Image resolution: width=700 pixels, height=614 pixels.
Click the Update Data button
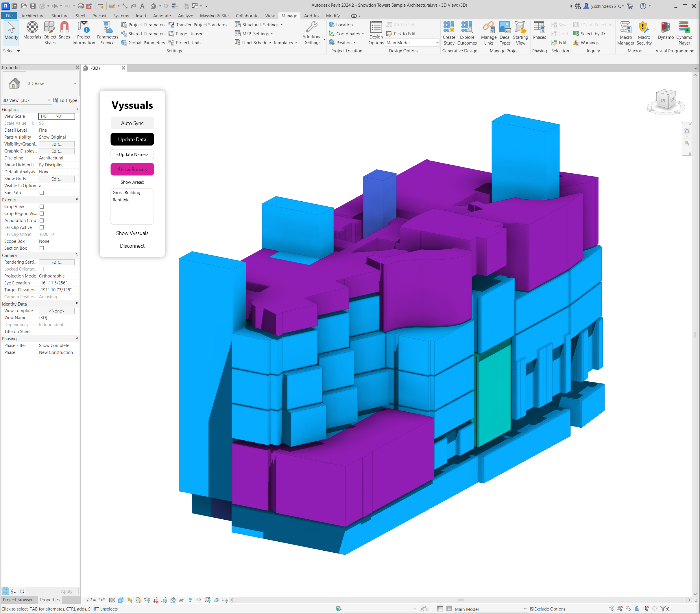coord(132,139)
